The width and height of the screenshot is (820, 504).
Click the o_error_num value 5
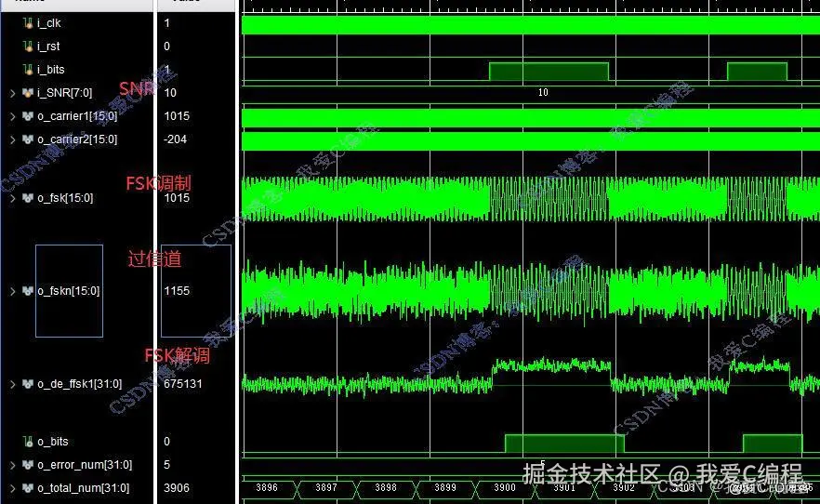[166, 465]
